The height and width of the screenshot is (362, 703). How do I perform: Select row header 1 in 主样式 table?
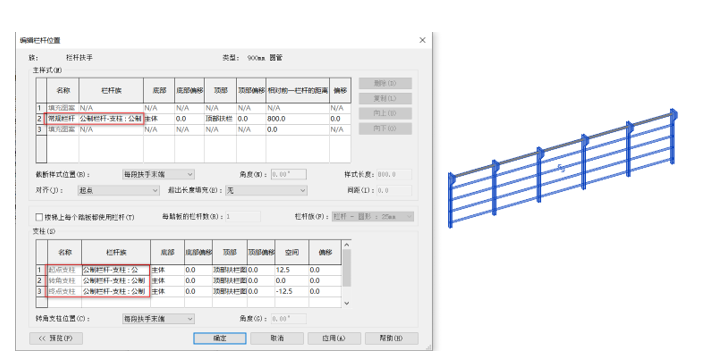click(41, 108)
